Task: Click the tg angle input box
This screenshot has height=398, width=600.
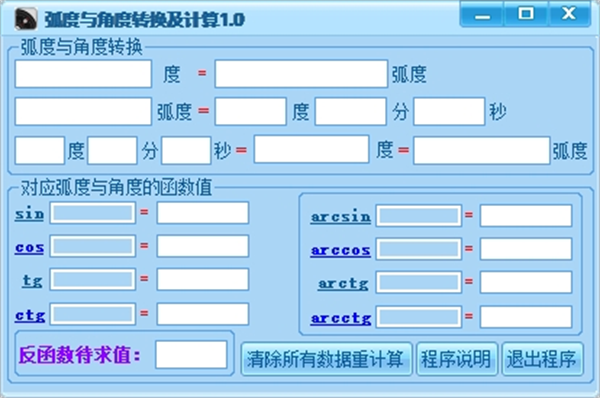Action: (x=93, y=279)
